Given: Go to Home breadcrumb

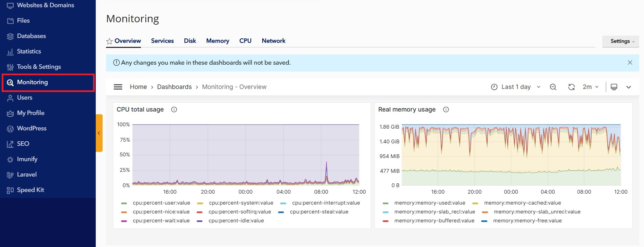Looking at the screenshot, I should pyautogui.click(x=138, y=87).
